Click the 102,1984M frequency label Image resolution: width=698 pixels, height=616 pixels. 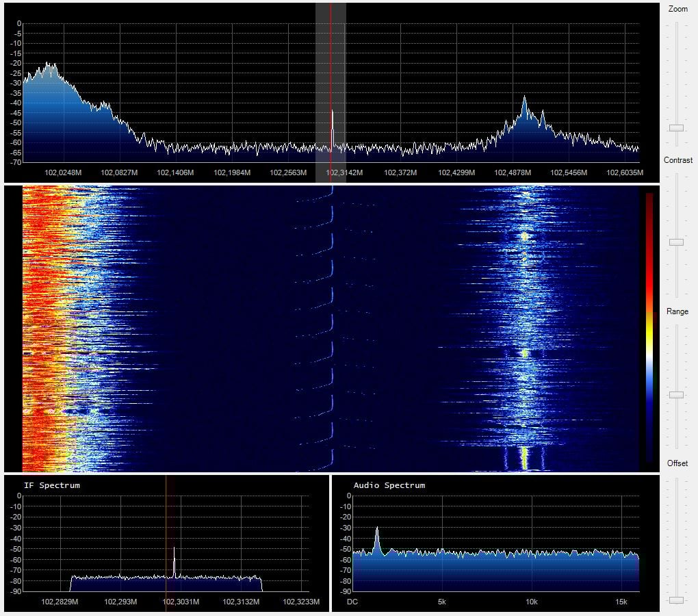(x=232, y=172)
